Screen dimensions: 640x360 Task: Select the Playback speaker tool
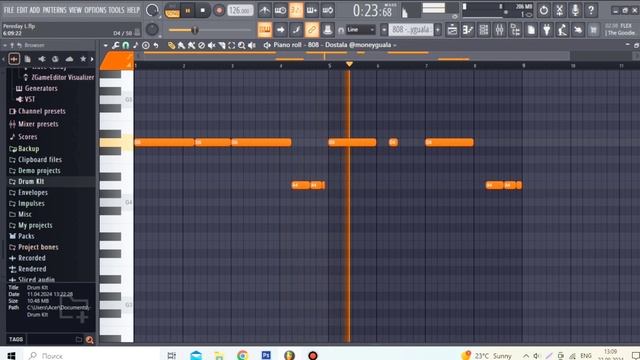click(x=252, y=45)
